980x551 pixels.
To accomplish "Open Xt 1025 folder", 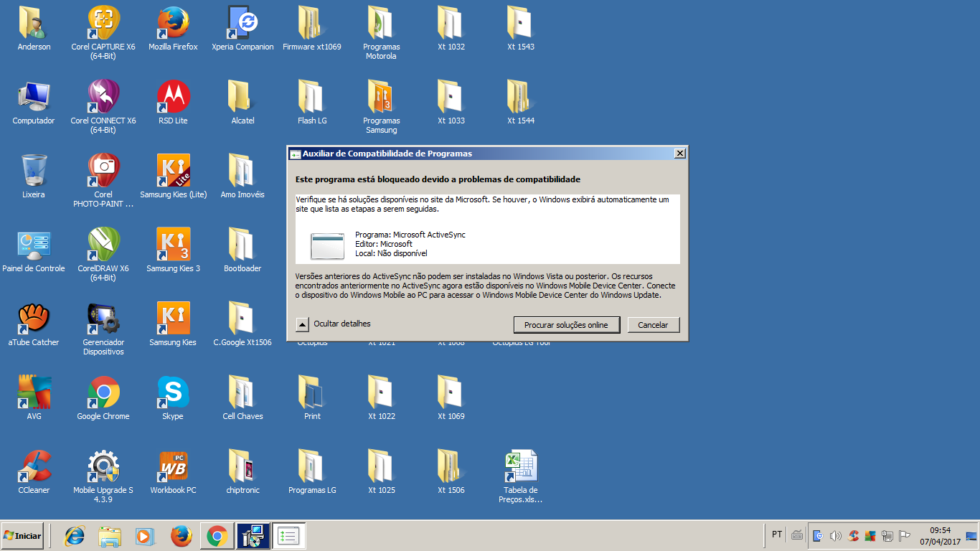I will click(x=382, y=472).
